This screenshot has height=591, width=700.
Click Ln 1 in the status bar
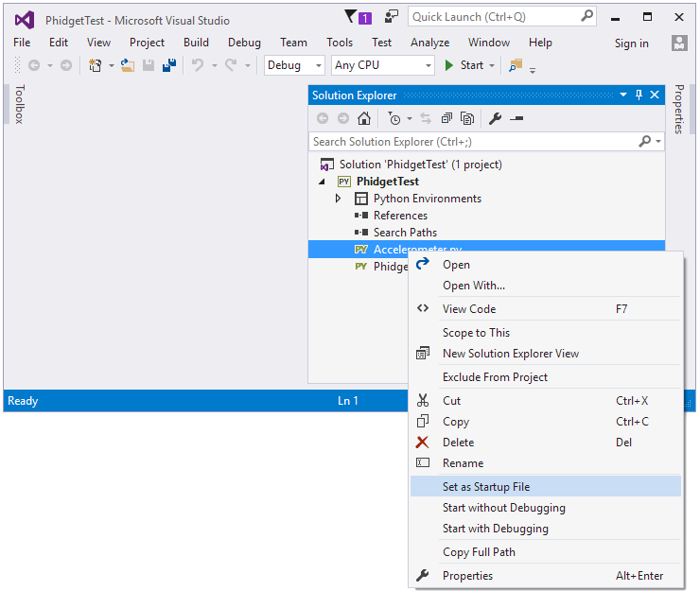(348, 401)
